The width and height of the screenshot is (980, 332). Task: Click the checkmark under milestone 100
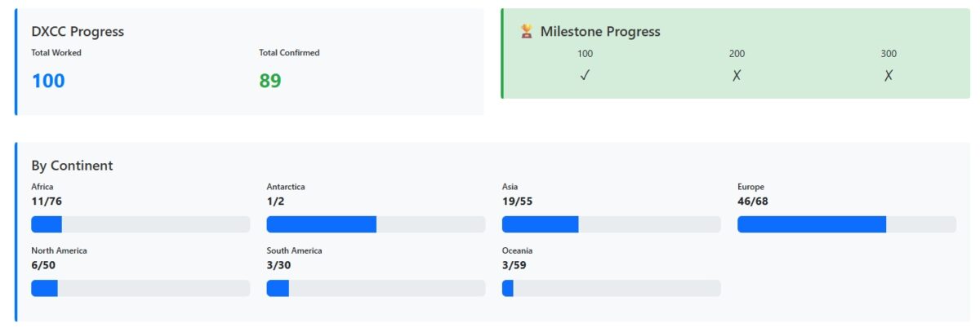coord(585,75)
